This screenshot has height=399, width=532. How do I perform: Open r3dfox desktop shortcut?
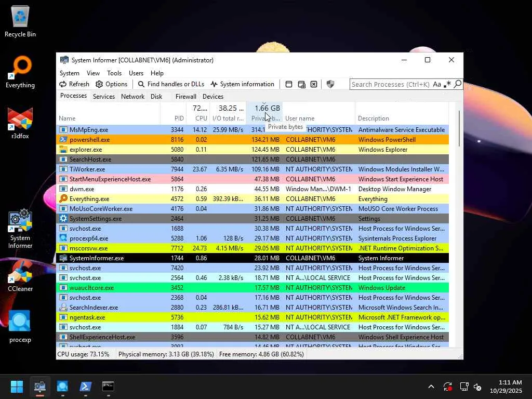click(x=20, y=123)
